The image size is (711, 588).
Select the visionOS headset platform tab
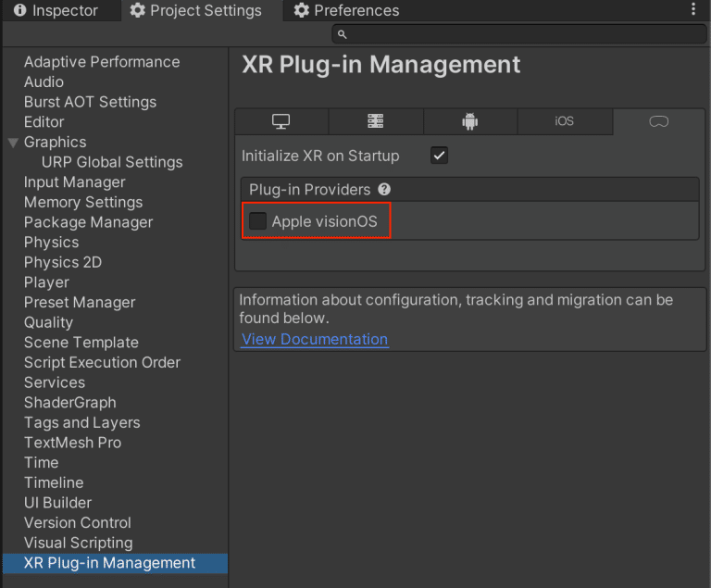coord(659,121)
